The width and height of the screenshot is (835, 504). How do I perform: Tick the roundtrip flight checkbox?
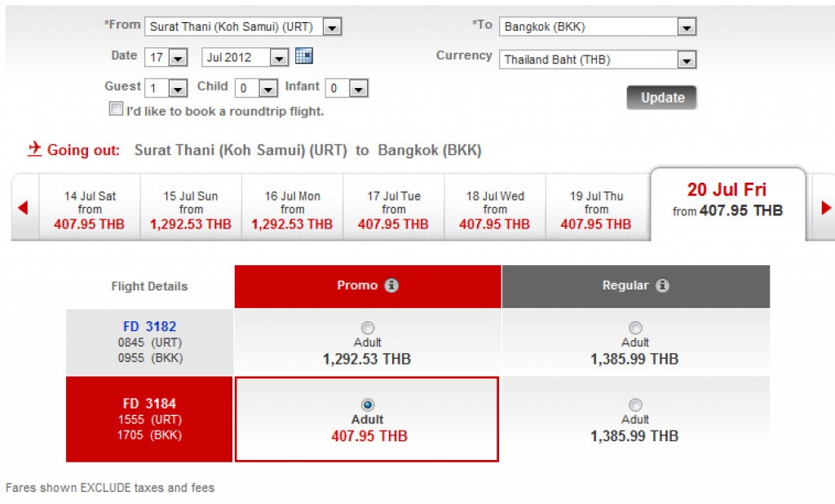117,109
